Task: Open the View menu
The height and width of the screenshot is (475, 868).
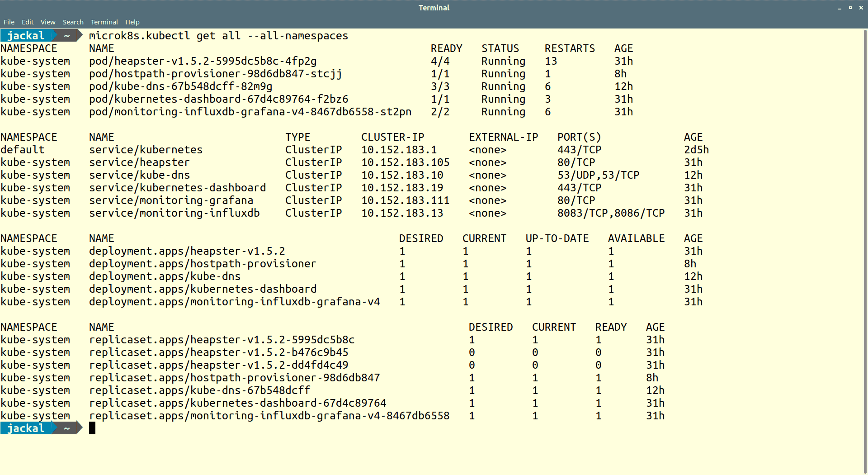Action: (48, 22)
